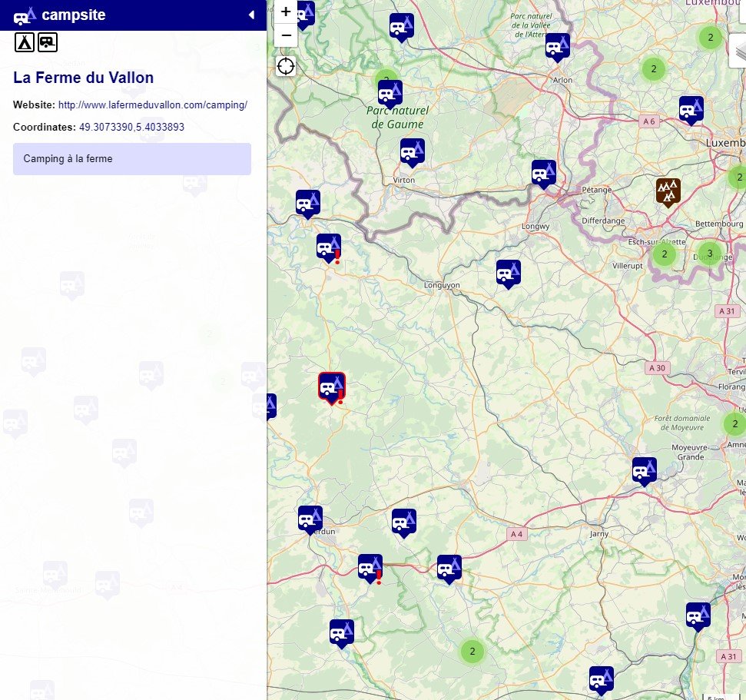This screenshot has width=746, height=700.
Task: Center map on my location
Action: click(286, 66)
